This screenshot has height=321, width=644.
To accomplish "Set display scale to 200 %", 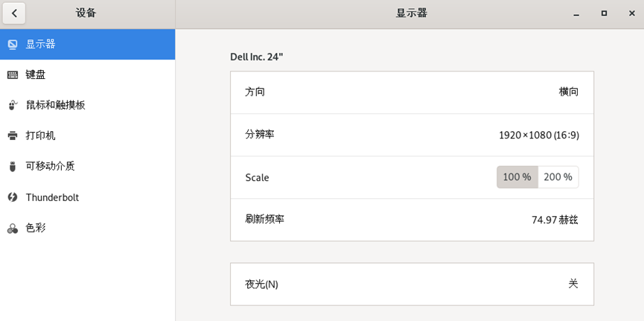I will point(558,177).
